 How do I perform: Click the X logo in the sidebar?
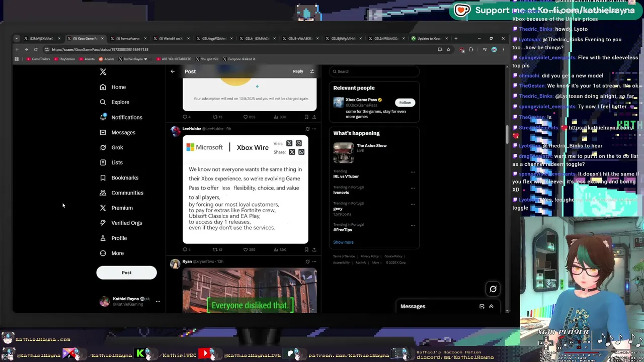pyautogui.click(x=103, y=71)
